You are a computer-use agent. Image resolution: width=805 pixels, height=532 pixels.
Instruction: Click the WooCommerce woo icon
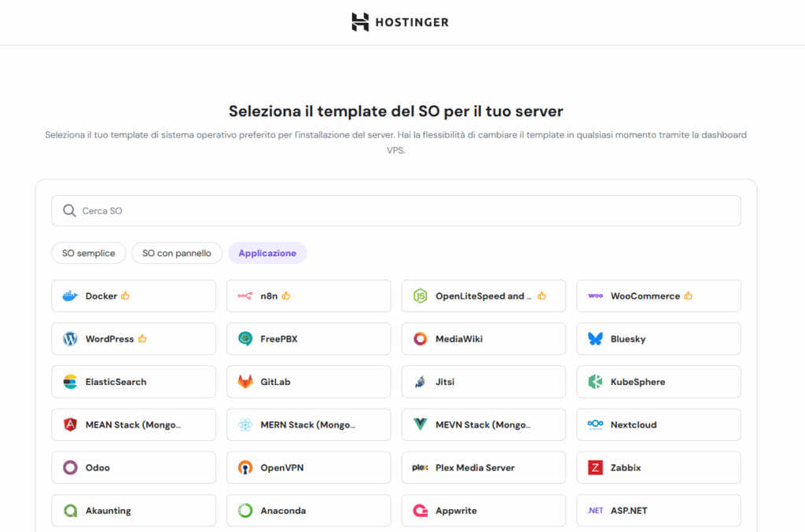[x=596, y=296]
